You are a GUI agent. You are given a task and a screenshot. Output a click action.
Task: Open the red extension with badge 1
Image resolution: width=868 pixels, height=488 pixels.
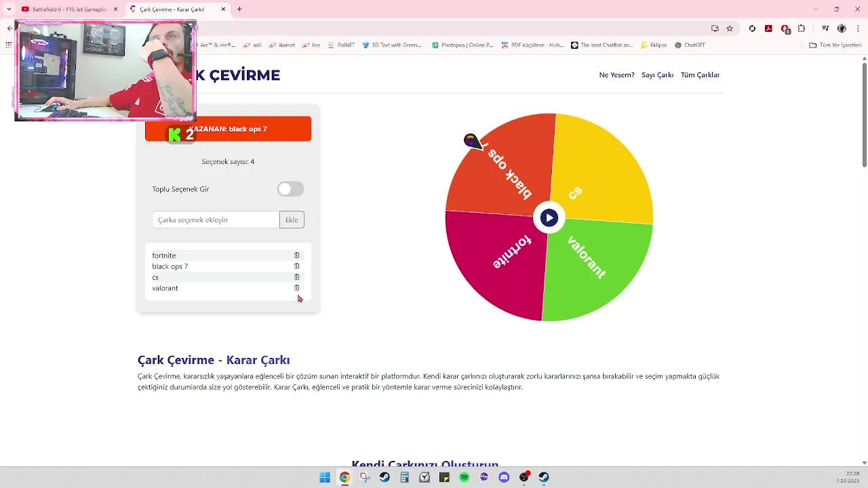785,29
